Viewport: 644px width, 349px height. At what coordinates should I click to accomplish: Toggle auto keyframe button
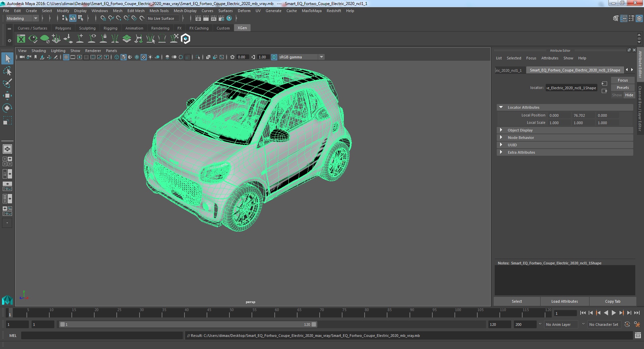coord(627,324)
